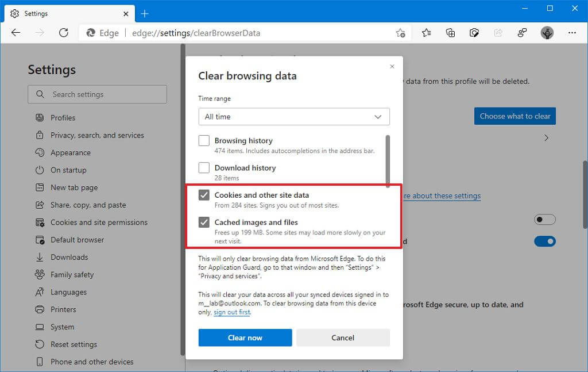Click the dialog's data list scrollbar
Image resolution: width=588 pixels, height=372 pixels.
[388, 160]
